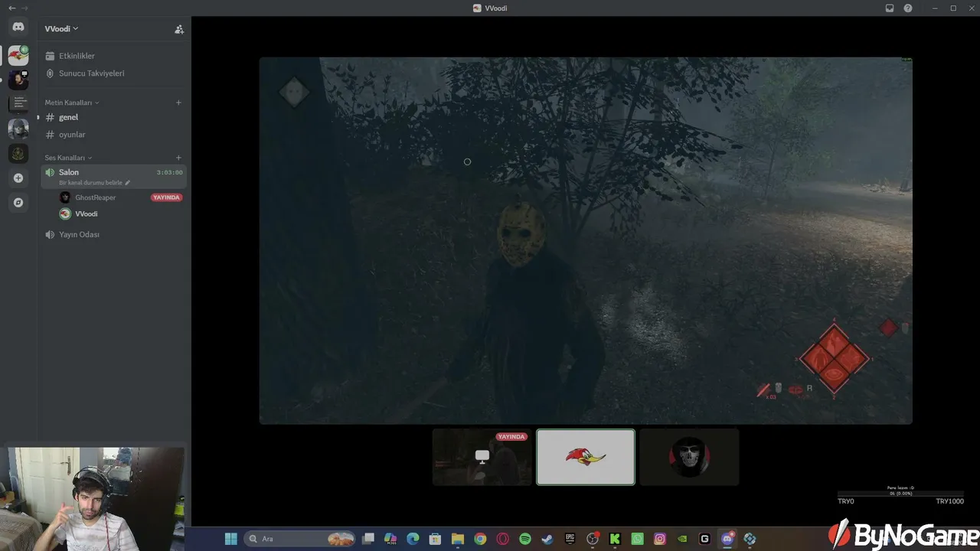The width and height of the screenshot is (980, 551).
Task: Collapse the Metin Kanalları category
Action: [71, 103]
